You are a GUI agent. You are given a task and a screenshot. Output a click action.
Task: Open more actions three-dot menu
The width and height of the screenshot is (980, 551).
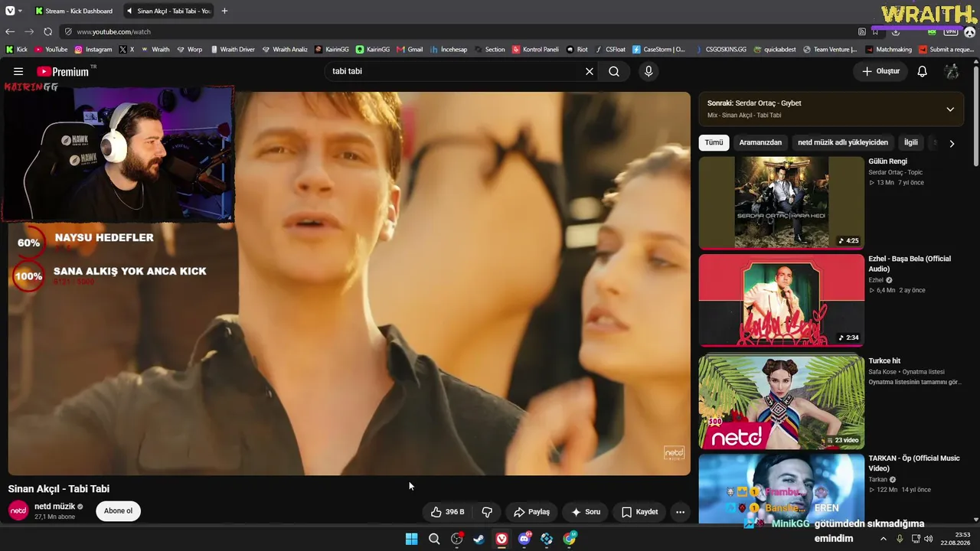pos(680,512)
